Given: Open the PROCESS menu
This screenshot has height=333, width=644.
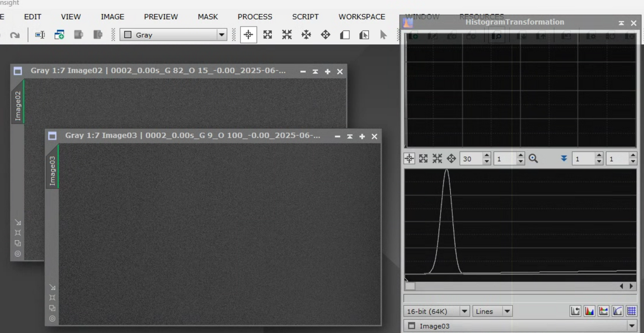Looking at the screenshot, I should click(255, 17).
